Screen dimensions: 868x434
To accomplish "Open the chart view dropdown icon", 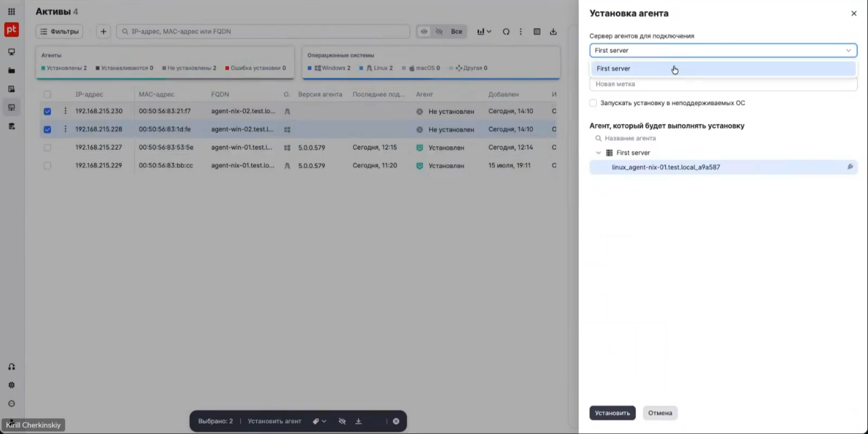I will (484, 32).
